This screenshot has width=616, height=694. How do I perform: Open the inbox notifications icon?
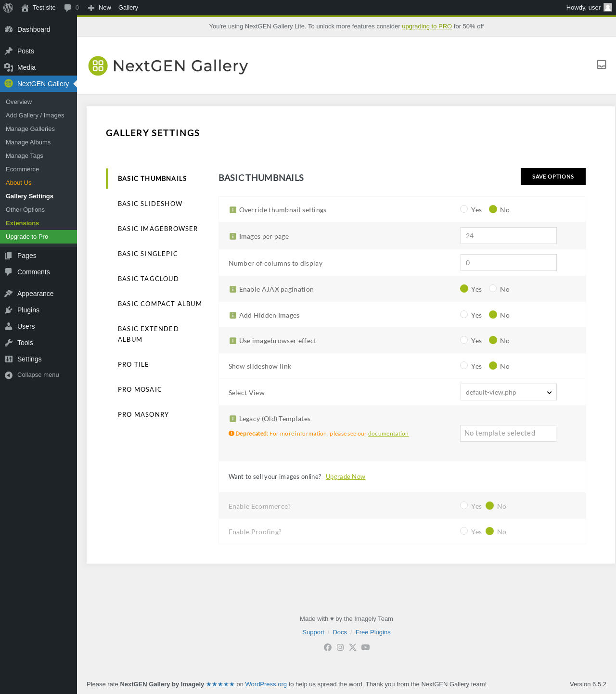click(601, 64)
